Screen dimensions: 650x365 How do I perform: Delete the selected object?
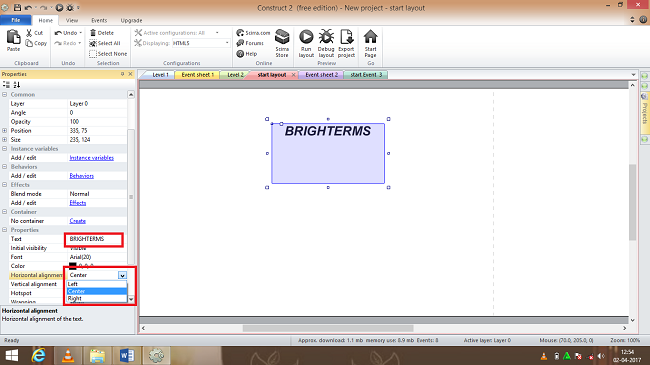click(x=102, y=33)
